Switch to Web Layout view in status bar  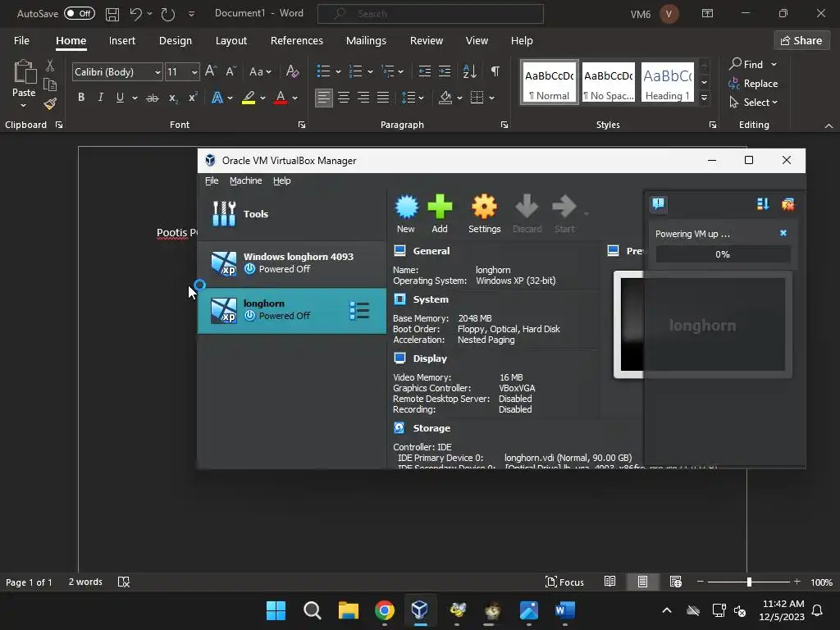[x=676, y=582]
